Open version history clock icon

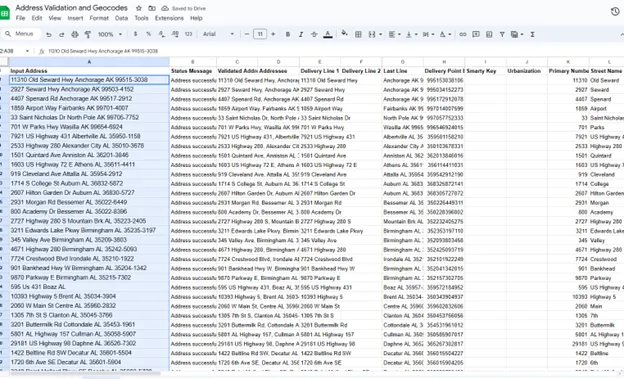(x=615, y=12)
